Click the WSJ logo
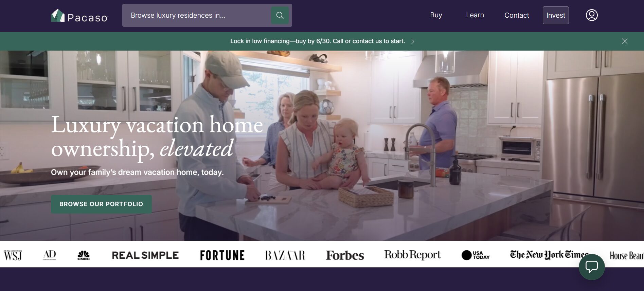Image resolution: width=644 pixels, height=291 pixels. click(13, 255)
